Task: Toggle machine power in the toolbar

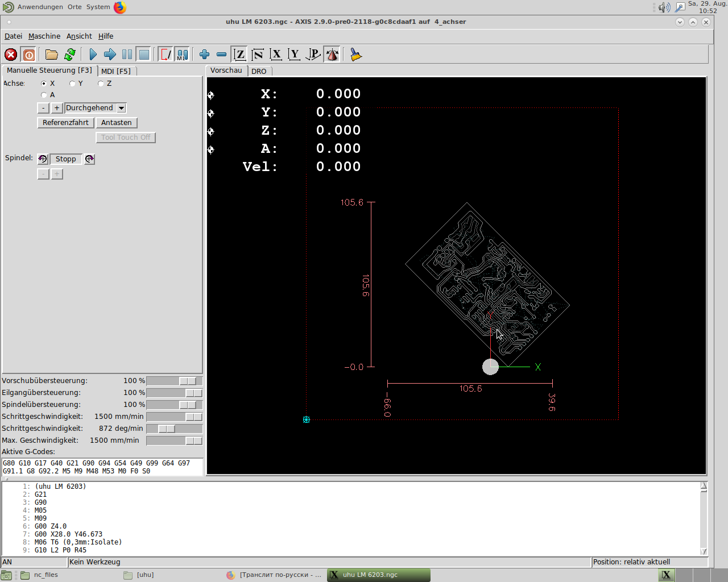Action: point(29,55)
